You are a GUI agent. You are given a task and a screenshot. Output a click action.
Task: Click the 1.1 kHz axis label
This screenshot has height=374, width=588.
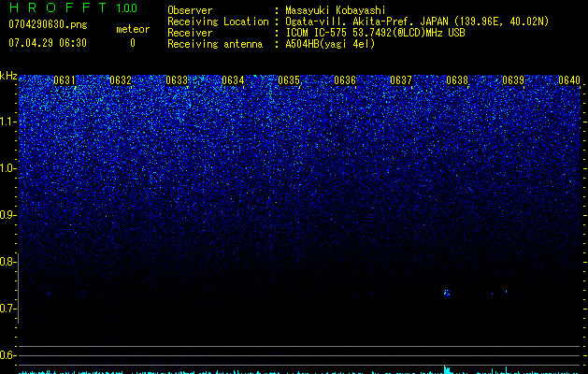(8, 122)
